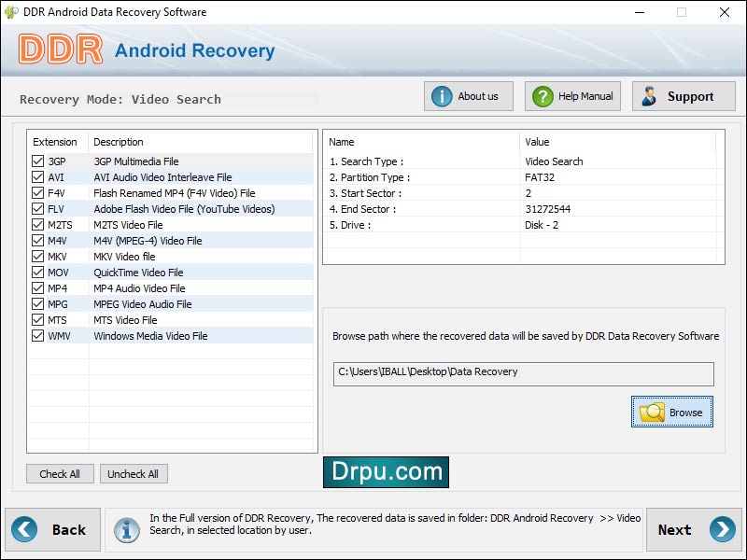Click the Uncheck All button
The height and width of the screenshot is (560, 747).
click(x=134, y=474)
